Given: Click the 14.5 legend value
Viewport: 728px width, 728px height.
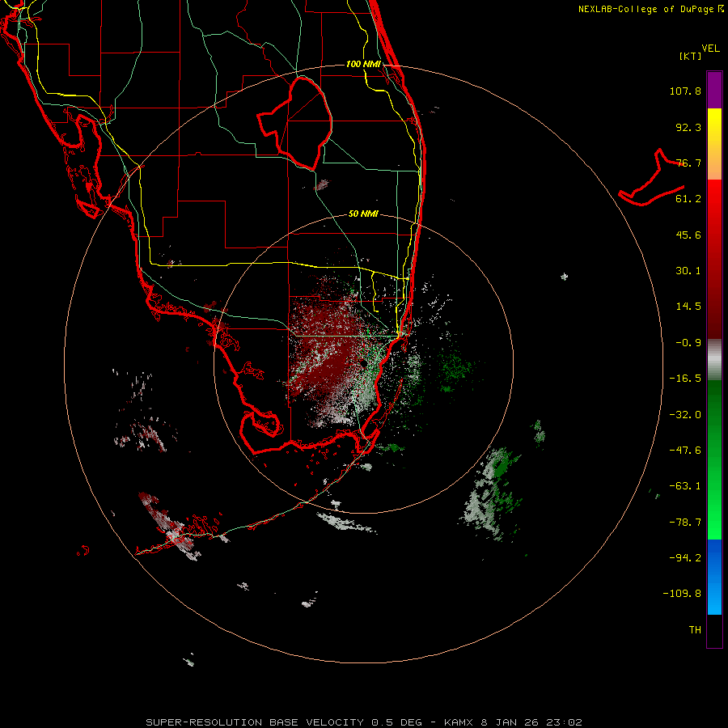Looking at the screenshot, I should tap(688, 307).
